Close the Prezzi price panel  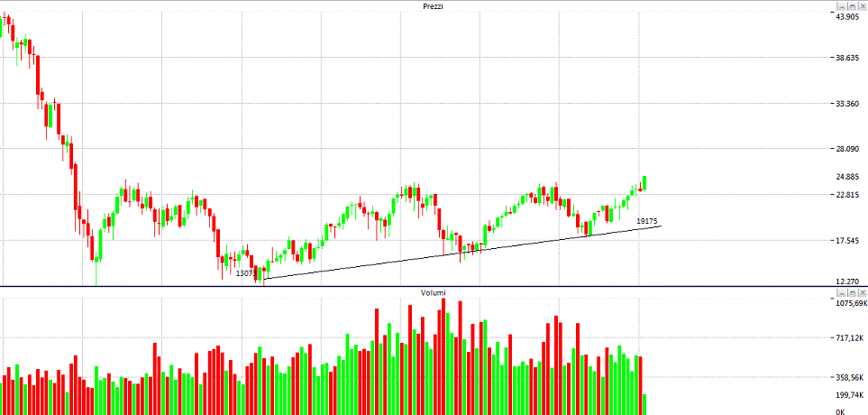tap(863, 6)
